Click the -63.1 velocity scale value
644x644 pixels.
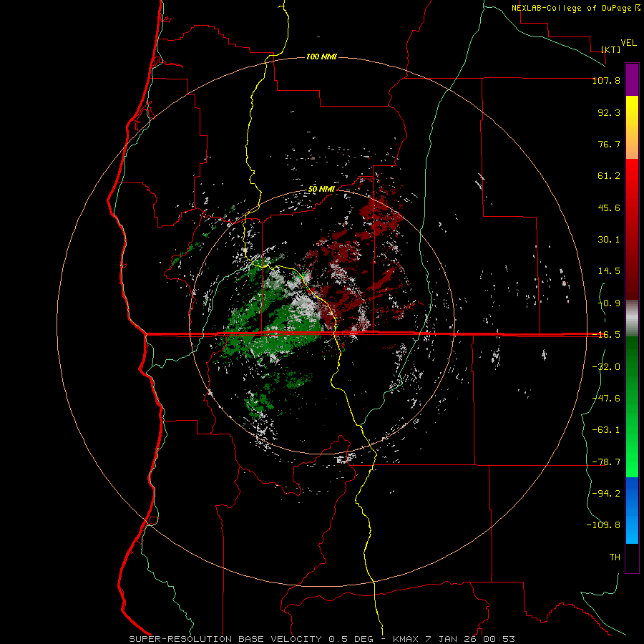(606, 430)
